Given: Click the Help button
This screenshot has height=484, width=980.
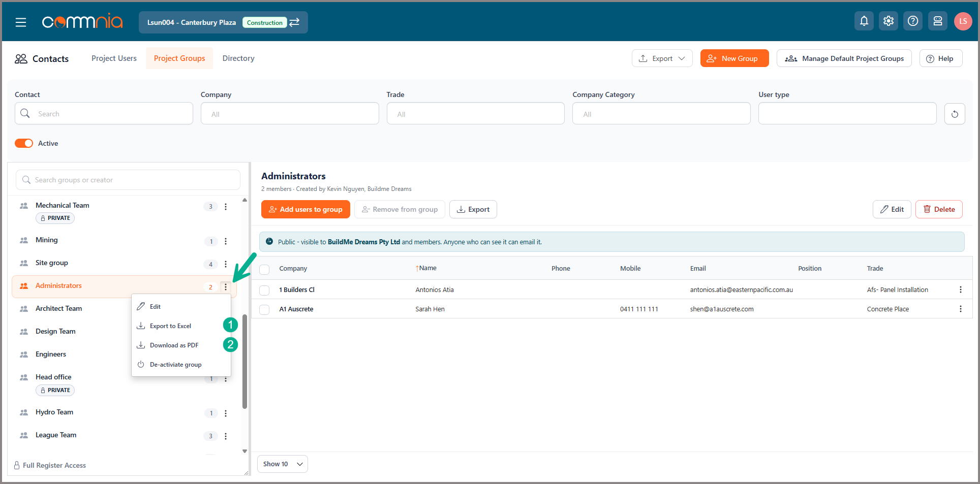Looking at the screenshot, I should [x=941, y=58].
